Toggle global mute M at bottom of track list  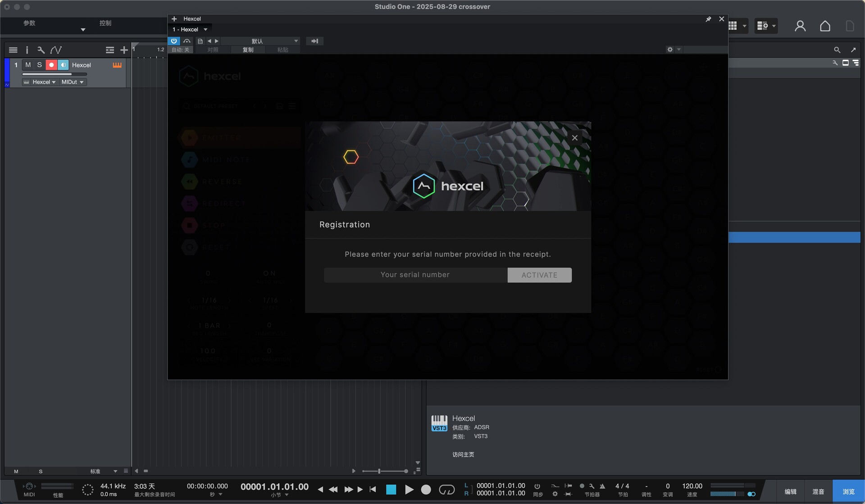click(16, 472)
